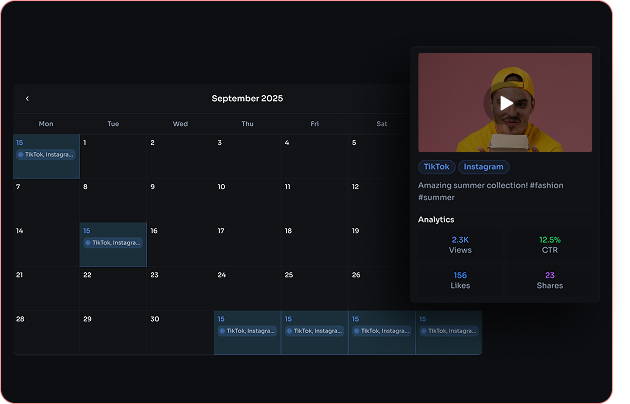Viewport: 630px width, 404px height.
Task: Click the Instagram platform tag
Action: point(483,167)
